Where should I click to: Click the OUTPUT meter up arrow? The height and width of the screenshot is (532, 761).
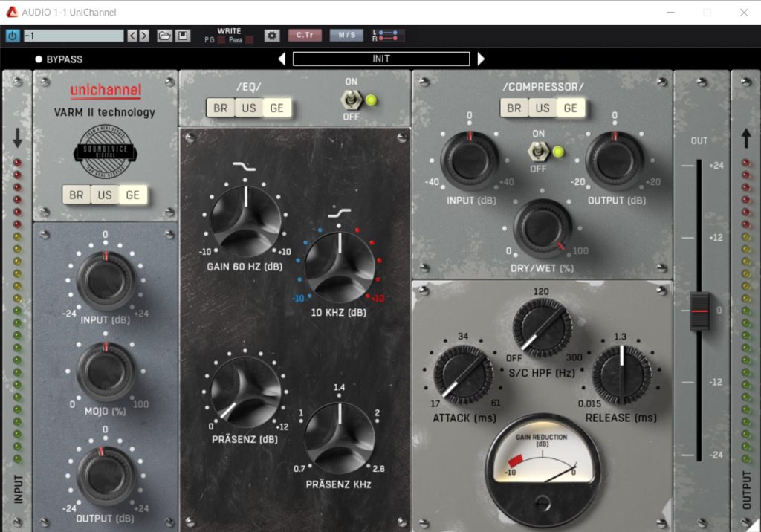pyautogui.click(x=746, y=138)
